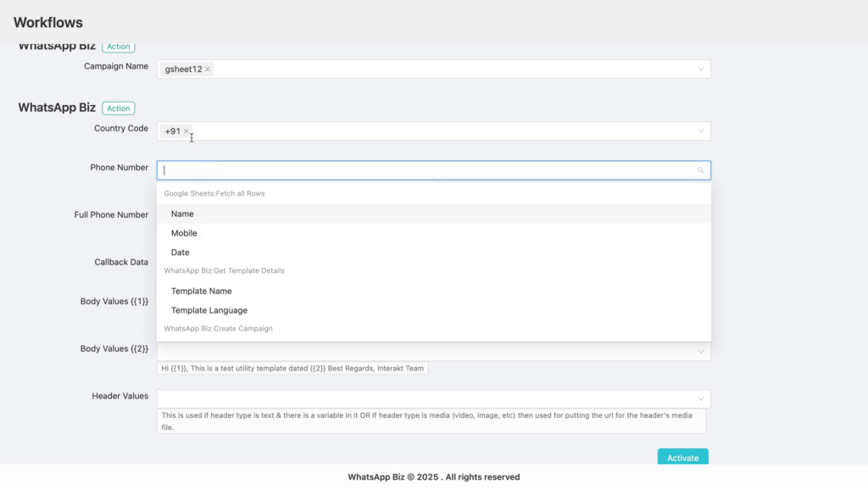Click the Header Values select field
868x489 pixels.
click(434, 399)
